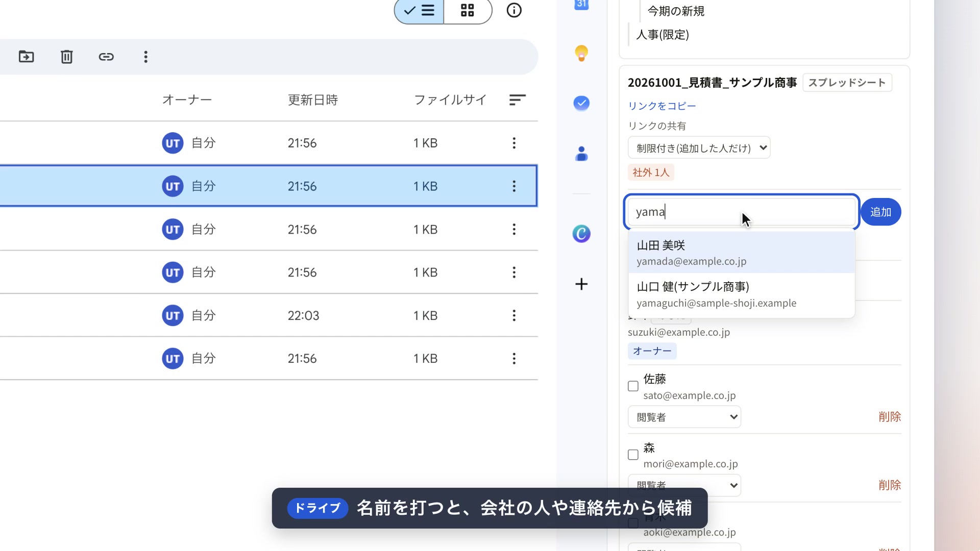Click the オーナー column header
This screenshot has width=980, height=551.
coord(187,100)
